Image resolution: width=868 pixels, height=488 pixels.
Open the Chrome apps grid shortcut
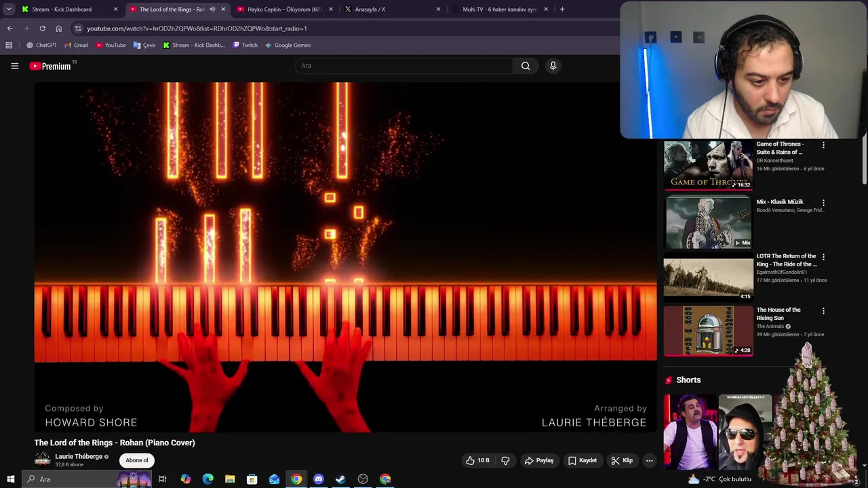click(x=9, y=45)
